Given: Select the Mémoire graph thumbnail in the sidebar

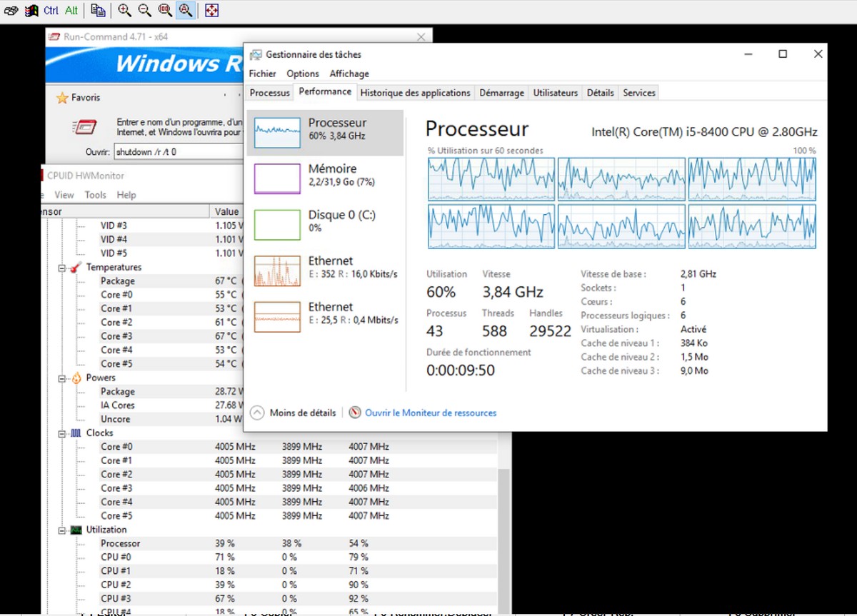Looking at the screenshot, I should pyautogui.click(x=277, y=178).
